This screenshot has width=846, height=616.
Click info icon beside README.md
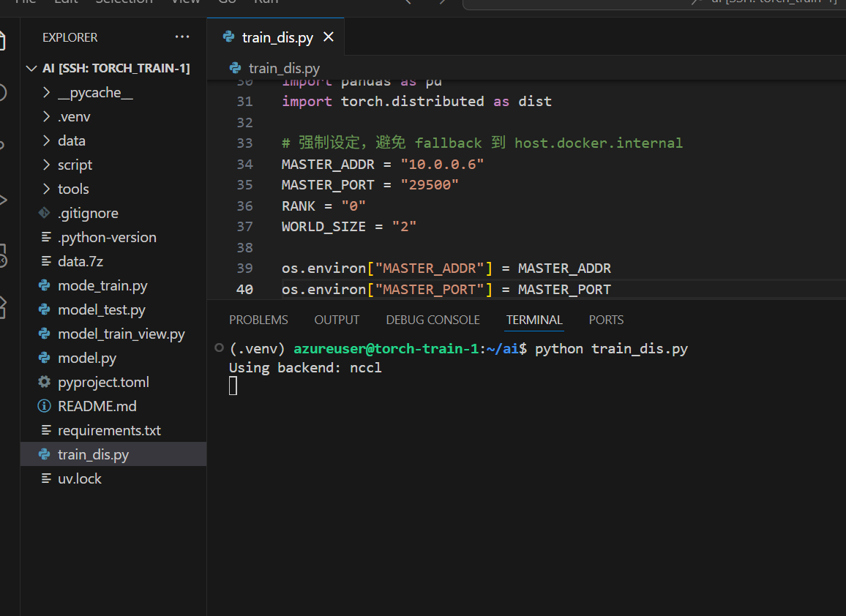pos(45,407)
